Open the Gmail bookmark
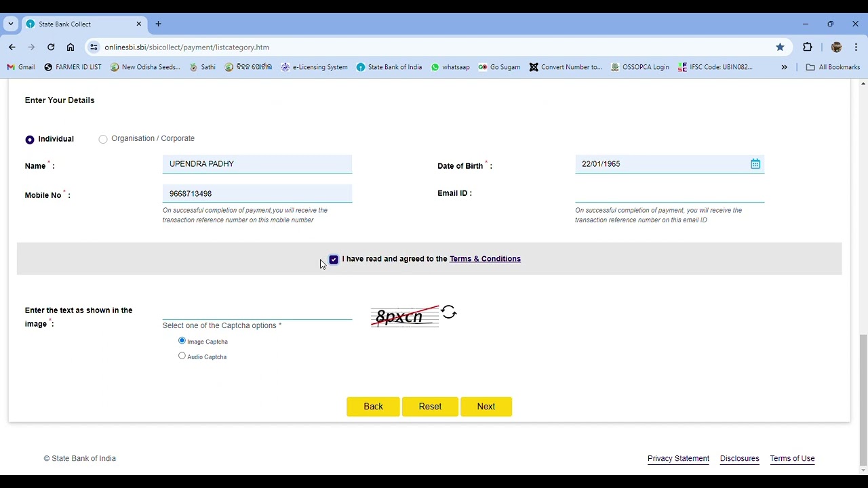868x488 pixels. pyautogui.click(x=20, y=67)
